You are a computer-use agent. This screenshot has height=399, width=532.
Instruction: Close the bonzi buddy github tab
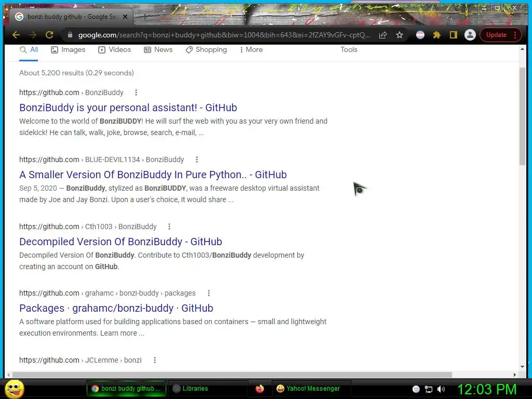(x=125, y=16)
